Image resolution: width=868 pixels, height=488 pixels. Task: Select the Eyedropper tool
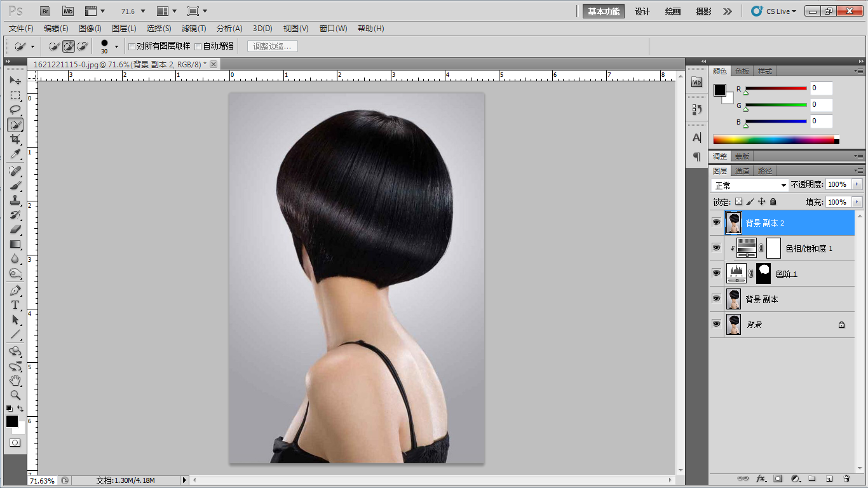pos(15,154)
